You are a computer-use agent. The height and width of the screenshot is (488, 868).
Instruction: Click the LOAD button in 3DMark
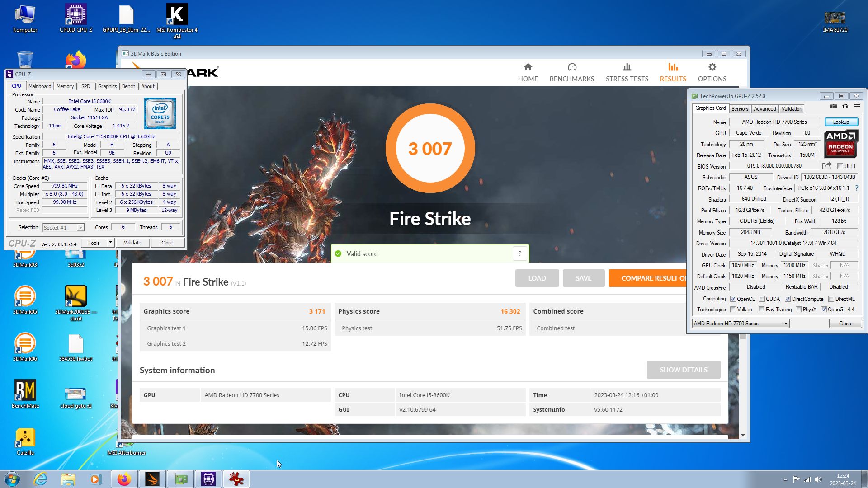pos(537,278)
